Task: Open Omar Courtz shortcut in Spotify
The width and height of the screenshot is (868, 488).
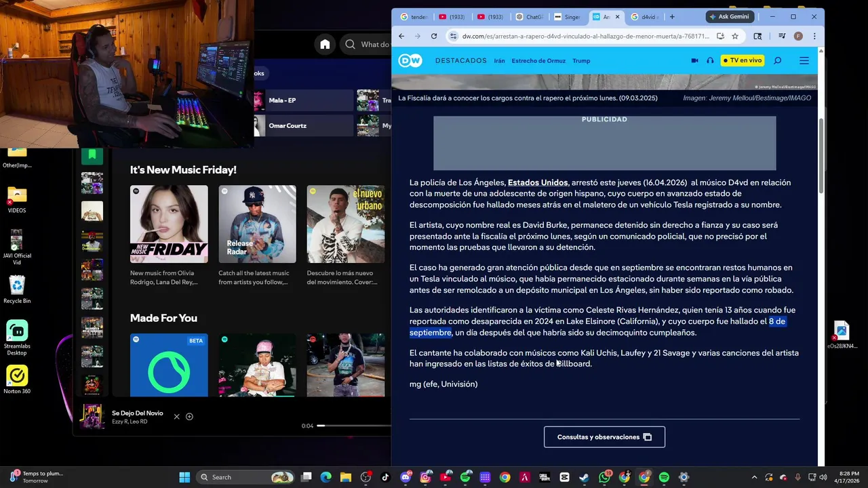Action: (303, 125)
